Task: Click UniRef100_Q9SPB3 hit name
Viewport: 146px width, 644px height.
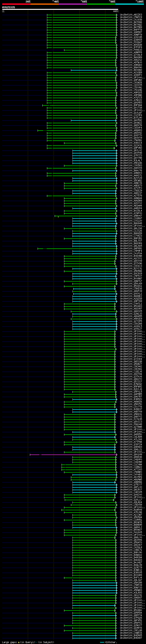Action: click(x=131, y=103)
